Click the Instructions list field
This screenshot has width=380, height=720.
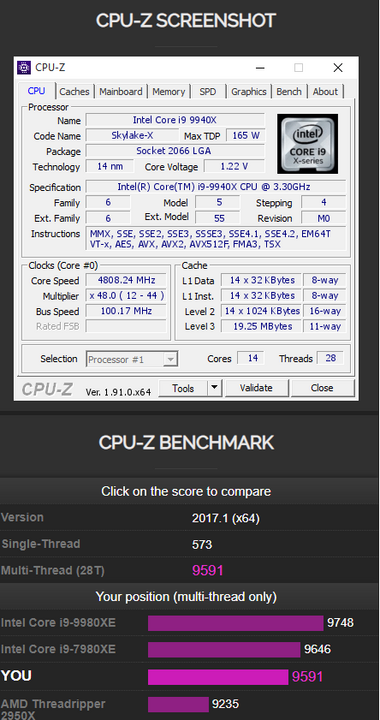point(216,239)
